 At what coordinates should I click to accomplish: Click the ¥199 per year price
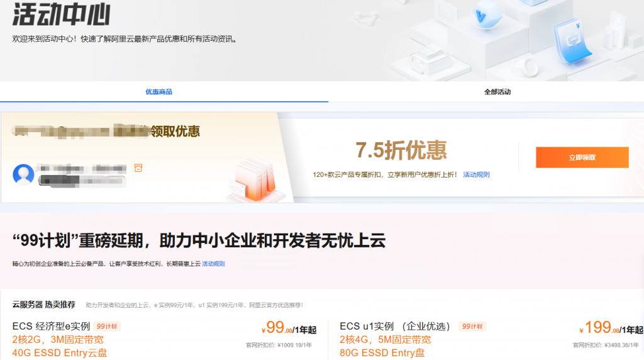[x=610, y=328]
